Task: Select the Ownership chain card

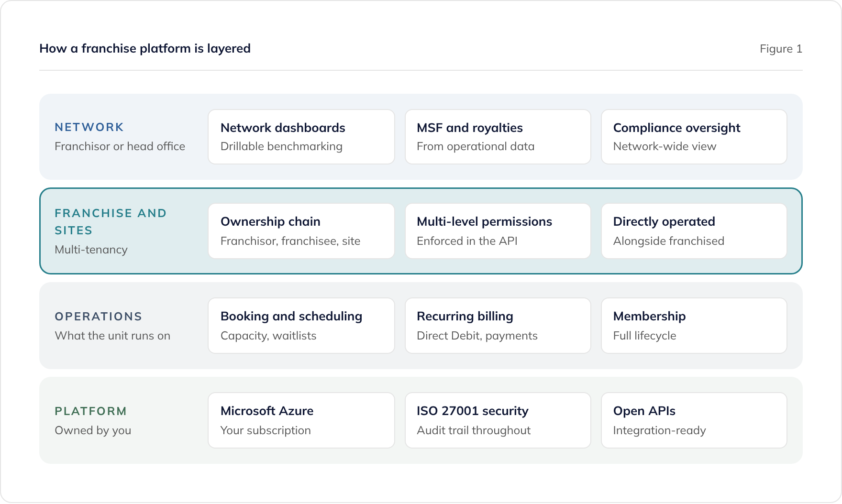Action: coord(301,231)
